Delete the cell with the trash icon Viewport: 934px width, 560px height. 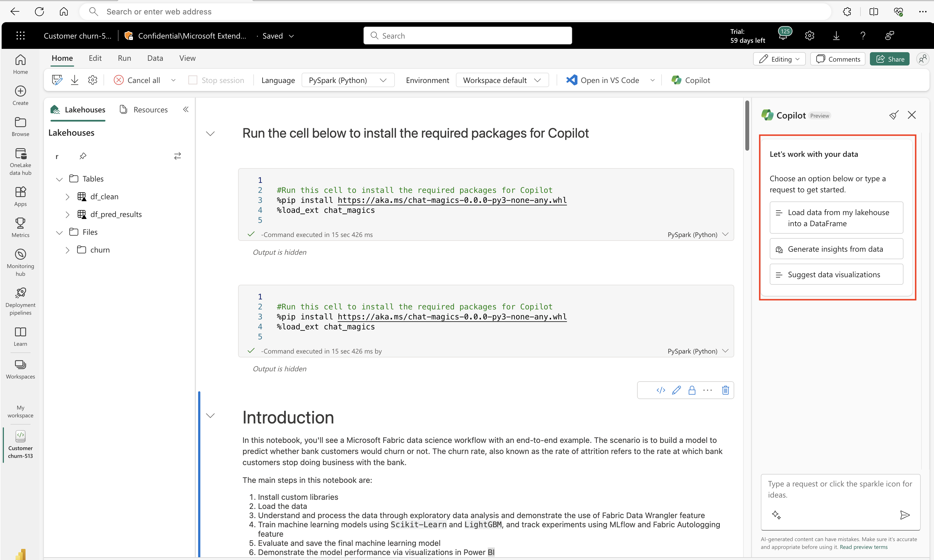click(725, 390)
